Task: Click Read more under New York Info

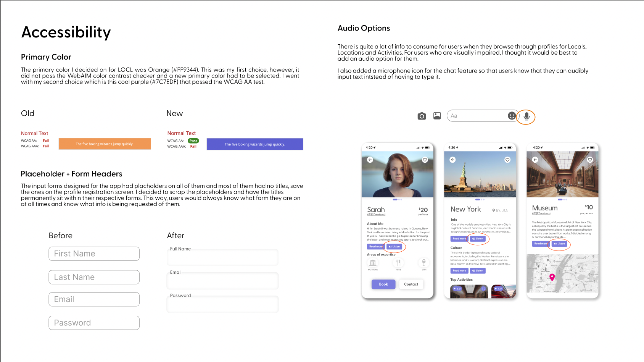Action: (x=459, y=239)
